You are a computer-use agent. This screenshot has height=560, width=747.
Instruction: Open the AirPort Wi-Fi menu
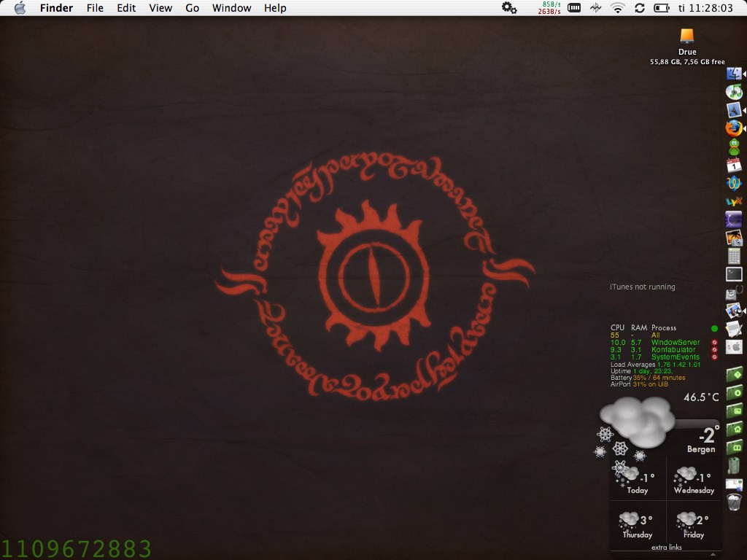(x=618, y=7)
